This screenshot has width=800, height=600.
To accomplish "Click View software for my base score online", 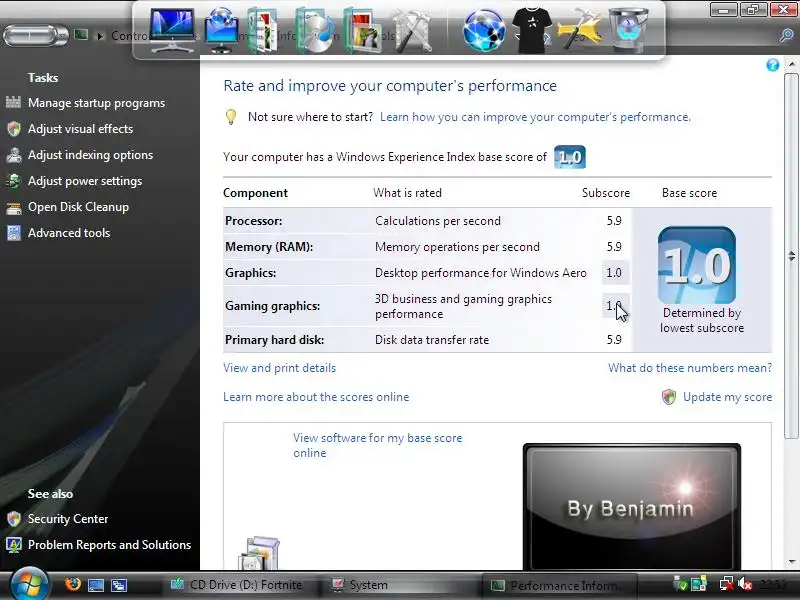I will click(378, 445).
